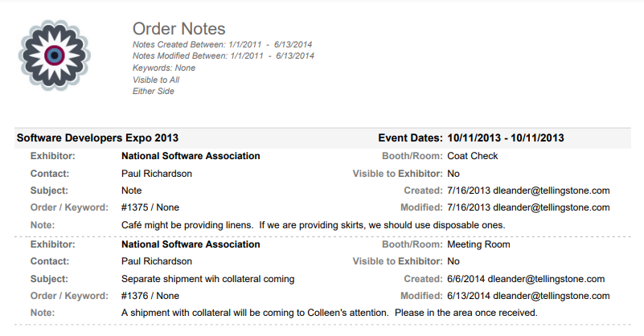Click the Coat Check booth value
The width and height of the screenshot is (644, 336).
click(473, 156)
